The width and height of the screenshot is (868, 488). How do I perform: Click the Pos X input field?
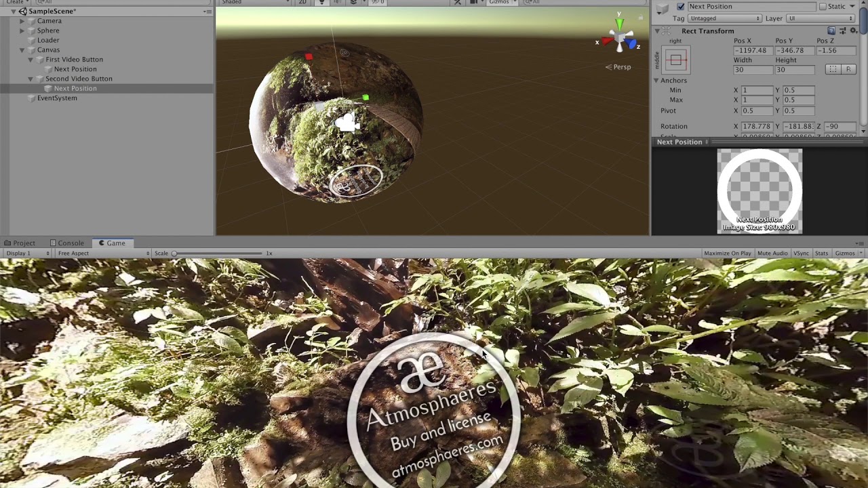[x=753, y=51]
